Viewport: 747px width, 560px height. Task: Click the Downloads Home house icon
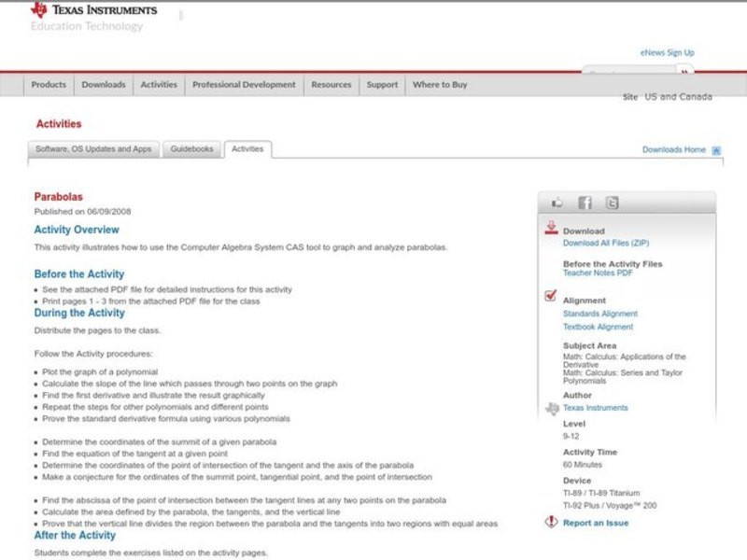click(x=716, y=150)
